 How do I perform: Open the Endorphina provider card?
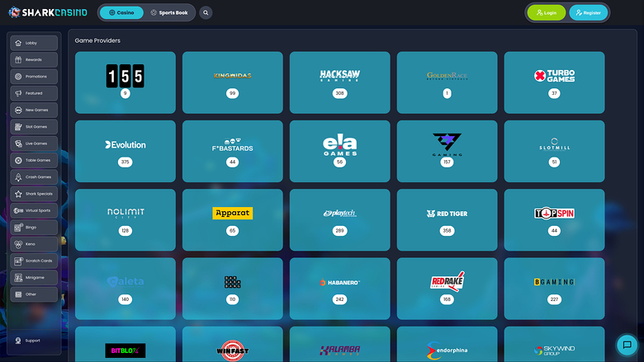pyautogui.click(x=447, y=345)
